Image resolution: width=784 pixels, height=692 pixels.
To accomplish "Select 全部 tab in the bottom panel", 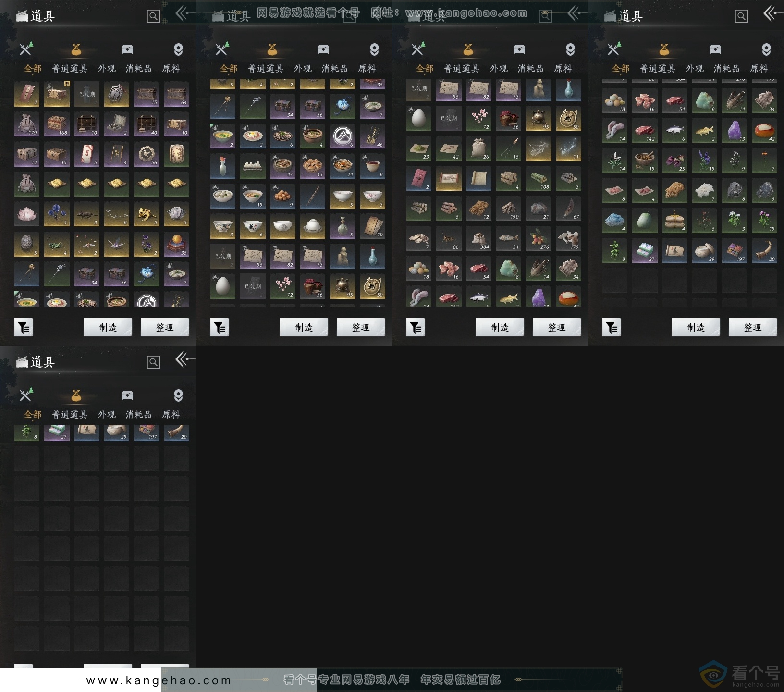I will click(33, 415).
